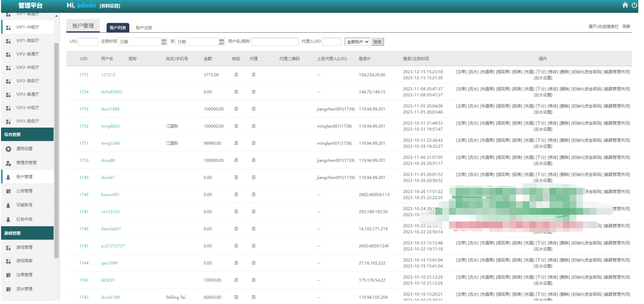Open VIP3-中级厅 sidebar icon
Screen dimensions: 644x304
pos(8,108)
